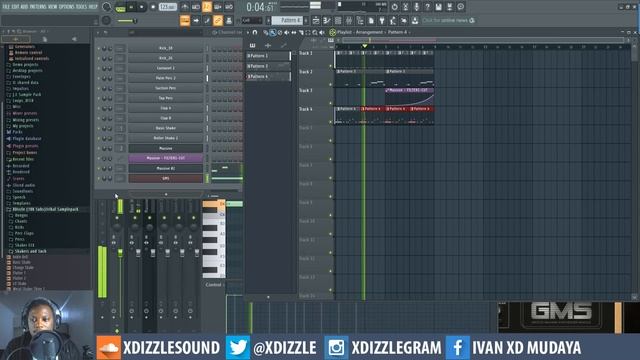The image size is (640, 360).
Task: Expand the Packs folder in browser
Action: click(17, 132)
